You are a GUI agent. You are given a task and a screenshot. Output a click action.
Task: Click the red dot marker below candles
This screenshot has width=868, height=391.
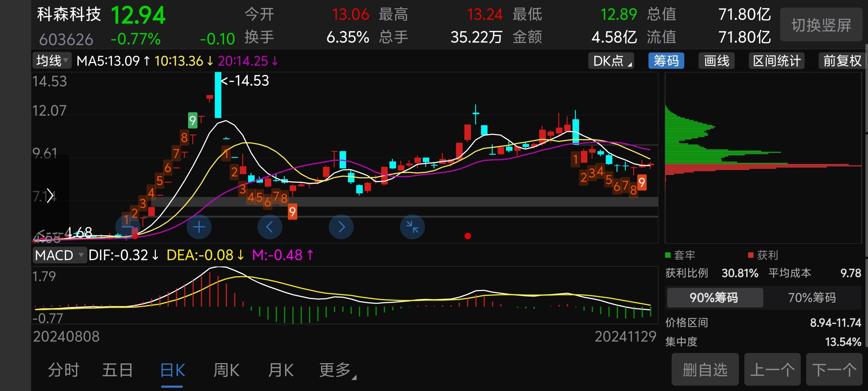468,236
